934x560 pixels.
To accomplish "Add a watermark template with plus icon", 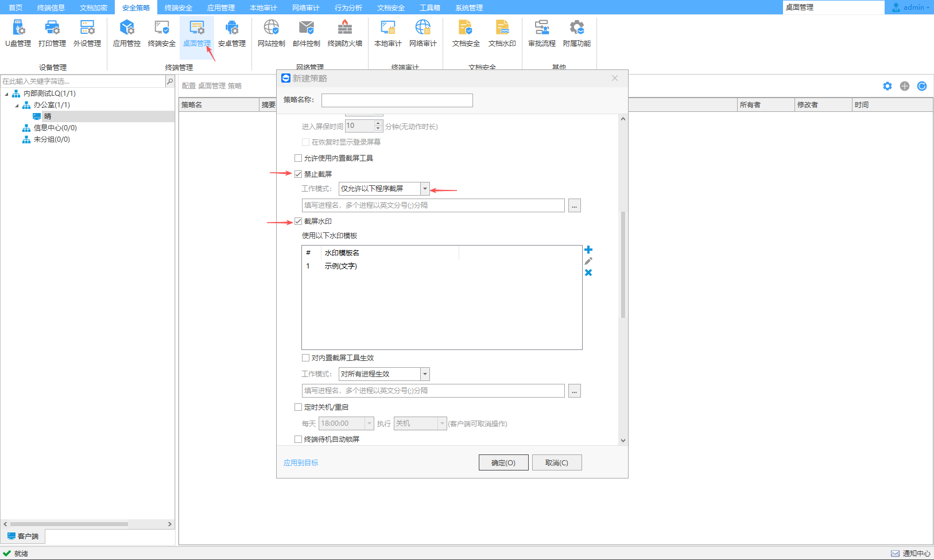I will tap(588, 250).
